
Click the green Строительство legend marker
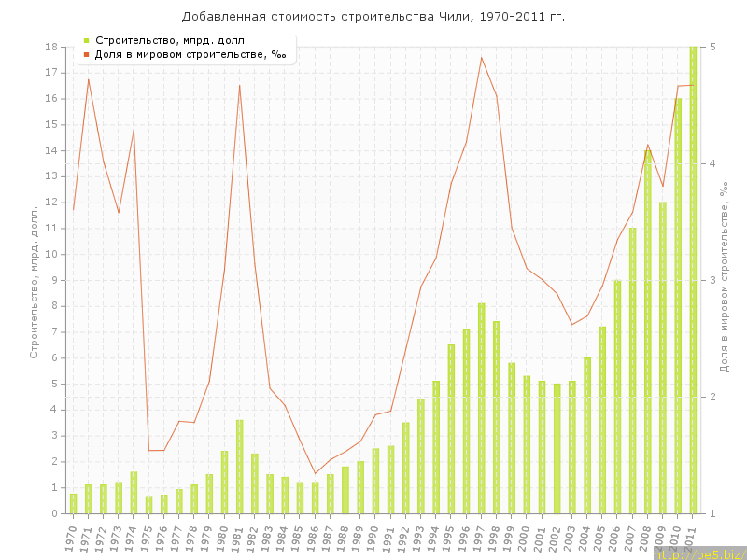pos(86,40)
